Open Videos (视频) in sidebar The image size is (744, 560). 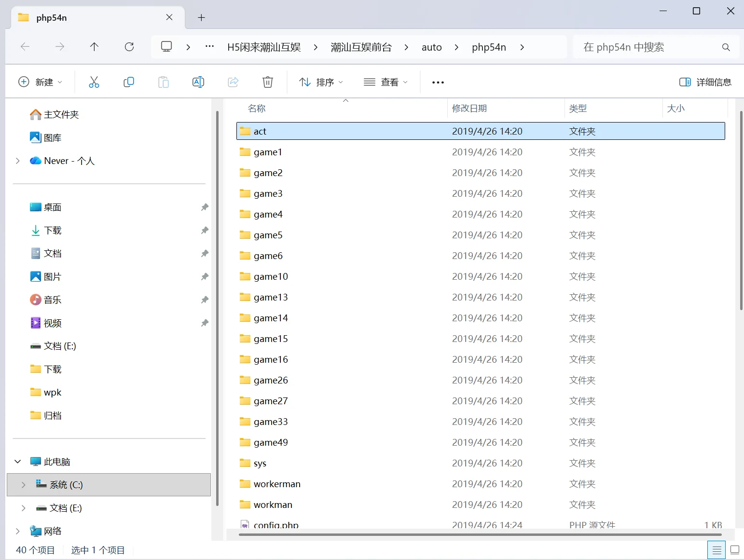46,323
